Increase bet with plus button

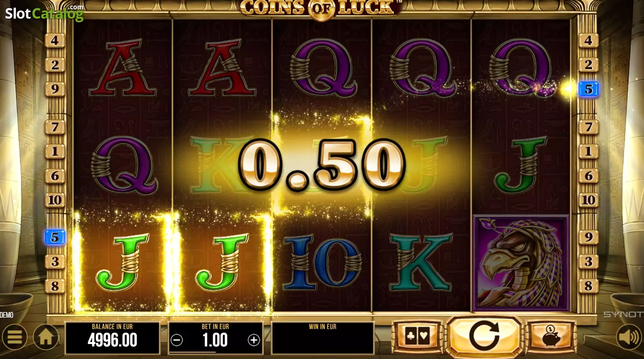tap(254, 340)
